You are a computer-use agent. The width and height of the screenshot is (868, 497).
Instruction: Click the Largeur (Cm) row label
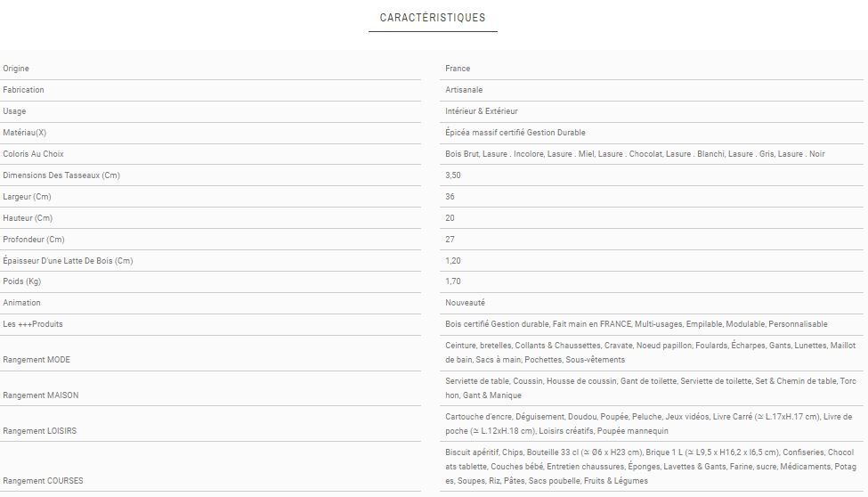pyautogui.click(x=27, y=197)
